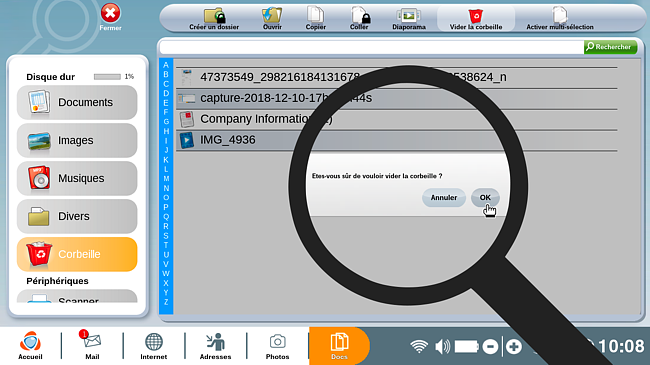Click the Wi-Fi status icon

pos(419,346)
